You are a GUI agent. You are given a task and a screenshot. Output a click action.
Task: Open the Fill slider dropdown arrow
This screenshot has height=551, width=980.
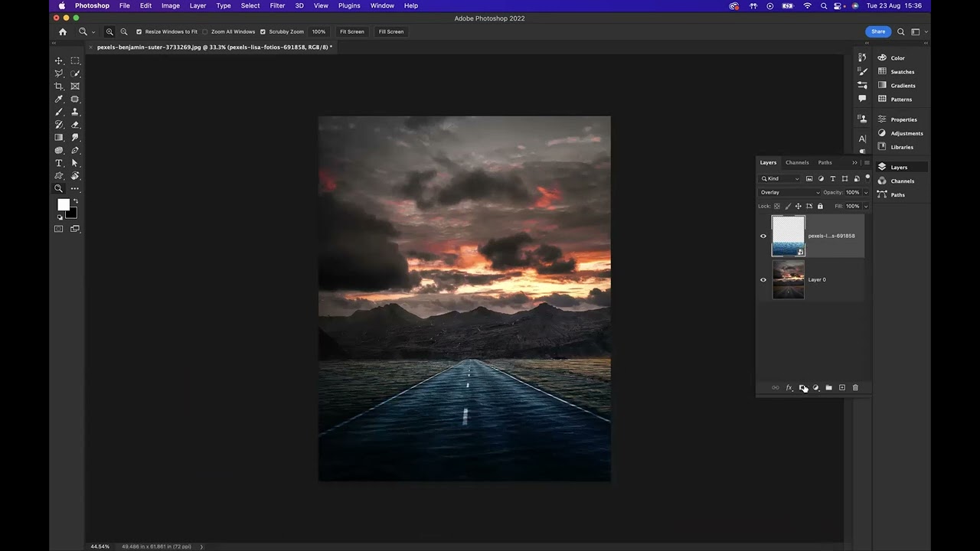(x=866, y=206)
